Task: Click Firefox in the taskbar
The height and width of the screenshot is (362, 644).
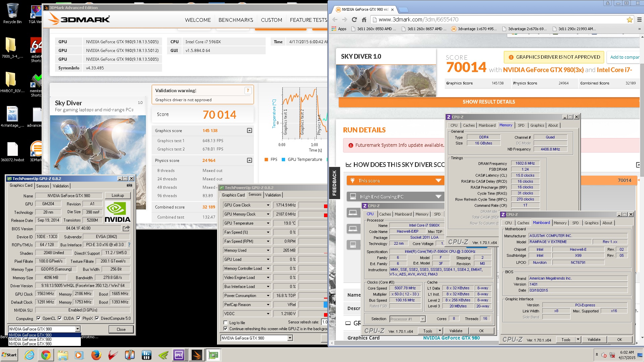Action: click(96, 355)
